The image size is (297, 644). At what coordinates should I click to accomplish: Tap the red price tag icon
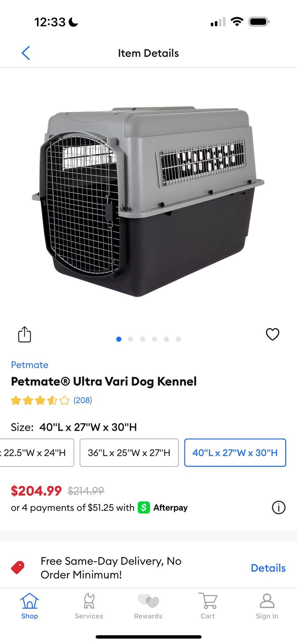tap(18, 568)
